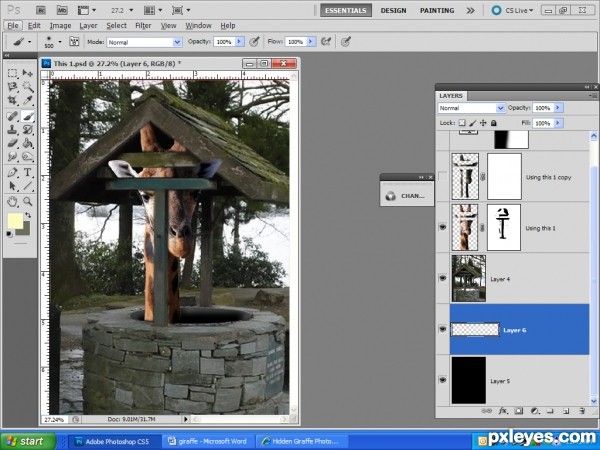
Task: Open Tool Preset picker arrow
Action: pos(29,41)
